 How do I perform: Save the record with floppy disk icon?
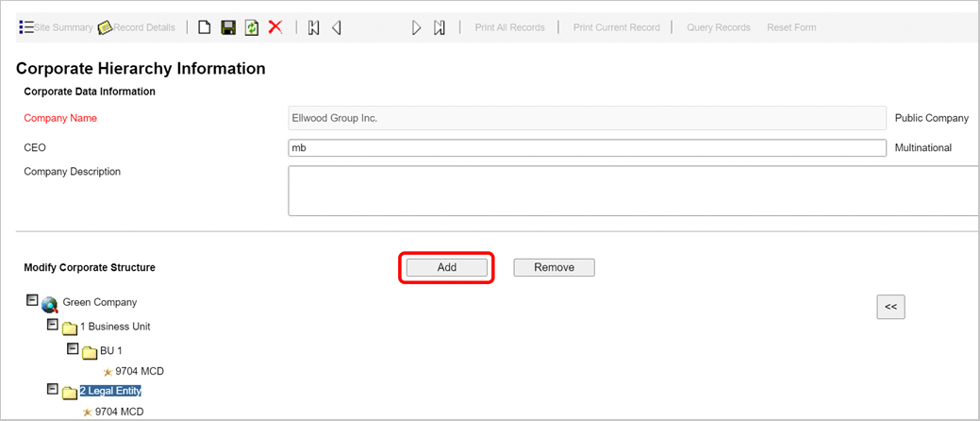[228, 27]
